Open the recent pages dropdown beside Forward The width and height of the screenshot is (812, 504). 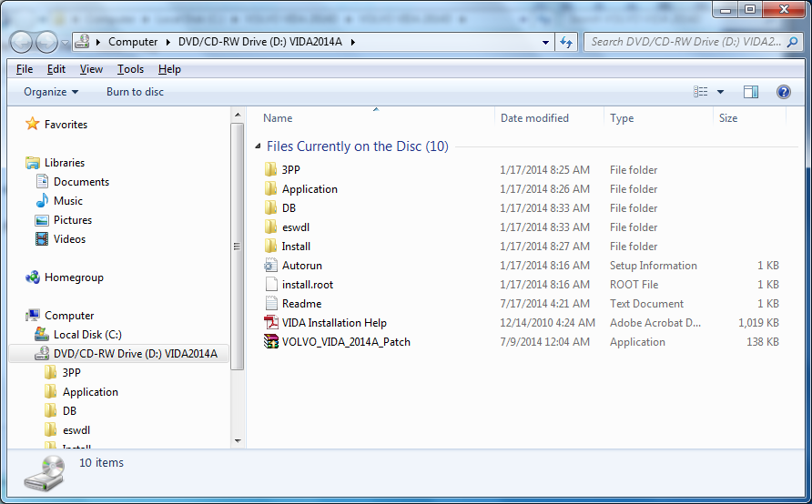(65, 43)
